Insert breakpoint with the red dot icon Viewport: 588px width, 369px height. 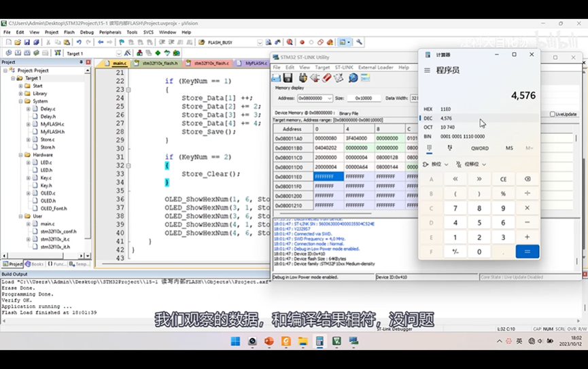[x=302, y=42]
